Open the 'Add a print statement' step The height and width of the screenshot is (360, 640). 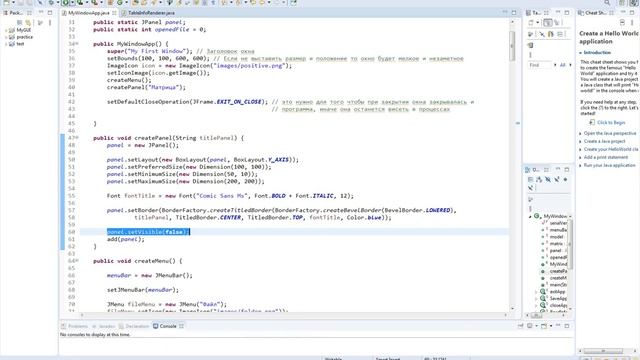click(606, 158)
